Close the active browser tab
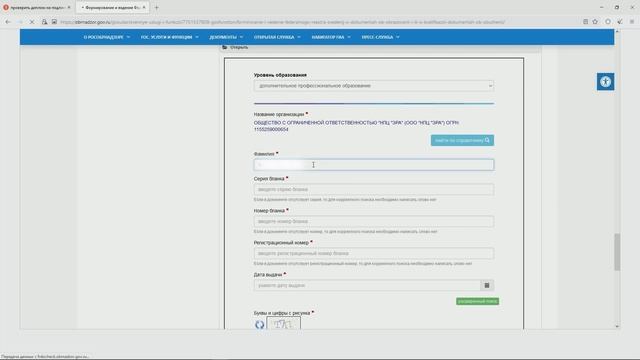Screen dimensions: 640x360 pyautogui.click(x=144, y=7)
